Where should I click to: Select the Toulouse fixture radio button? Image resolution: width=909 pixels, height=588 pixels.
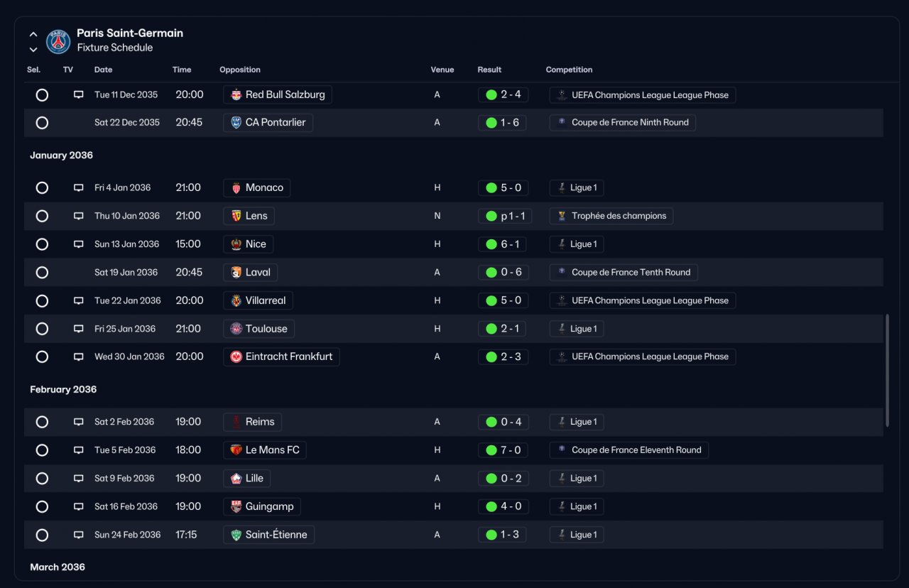tap(42, 329)
